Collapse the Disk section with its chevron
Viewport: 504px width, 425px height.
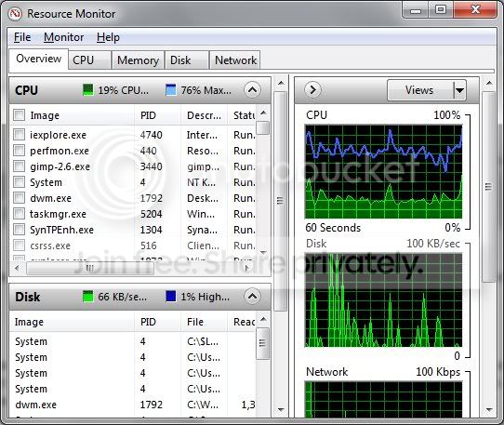[x=252, y=297]
